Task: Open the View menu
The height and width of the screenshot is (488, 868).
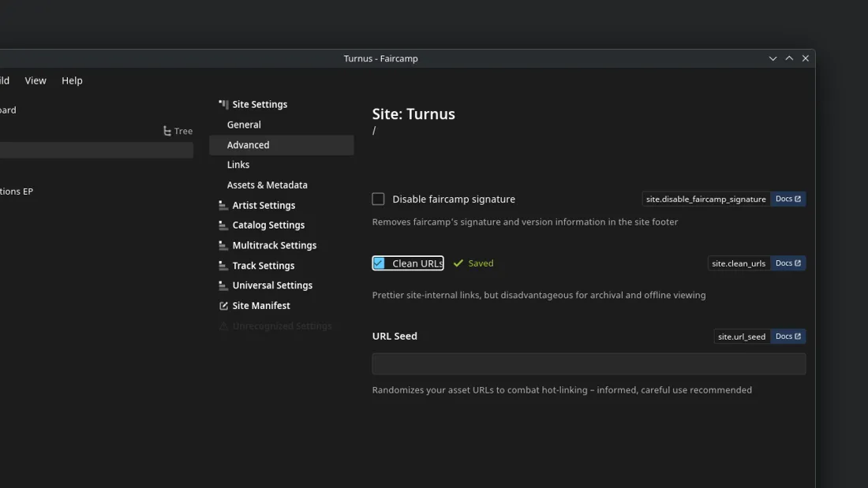Action: point(36,80)
